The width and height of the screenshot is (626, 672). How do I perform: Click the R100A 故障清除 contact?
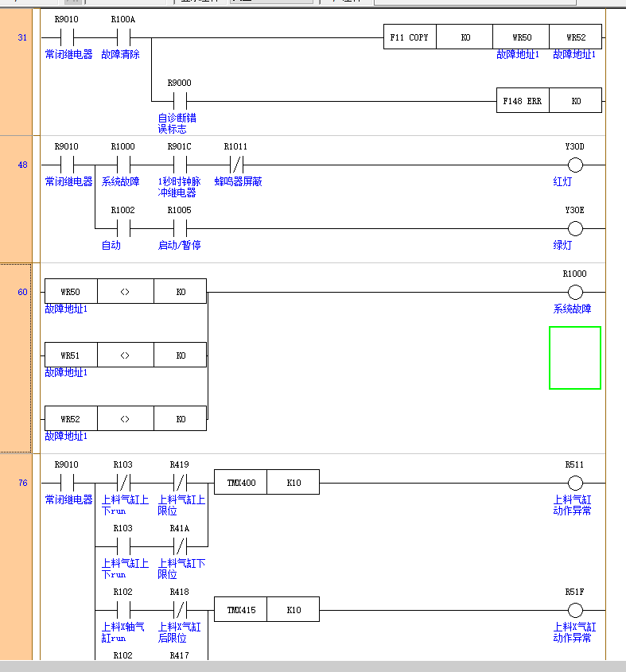(x=123, y=37)
